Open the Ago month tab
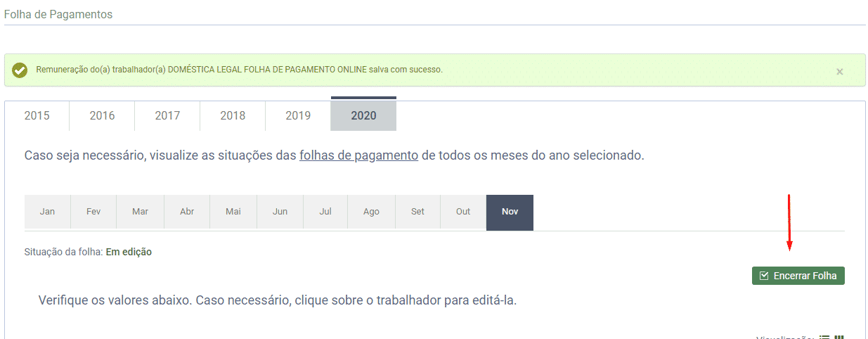Screen dimensions: 868x339 pyautogui.click(x=372, y=212)
